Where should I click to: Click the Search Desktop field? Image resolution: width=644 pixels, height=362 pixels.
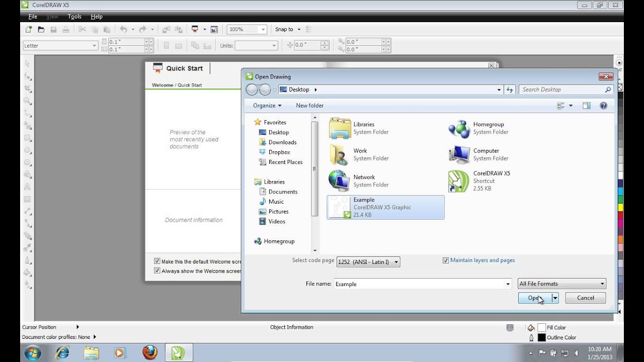566,89
